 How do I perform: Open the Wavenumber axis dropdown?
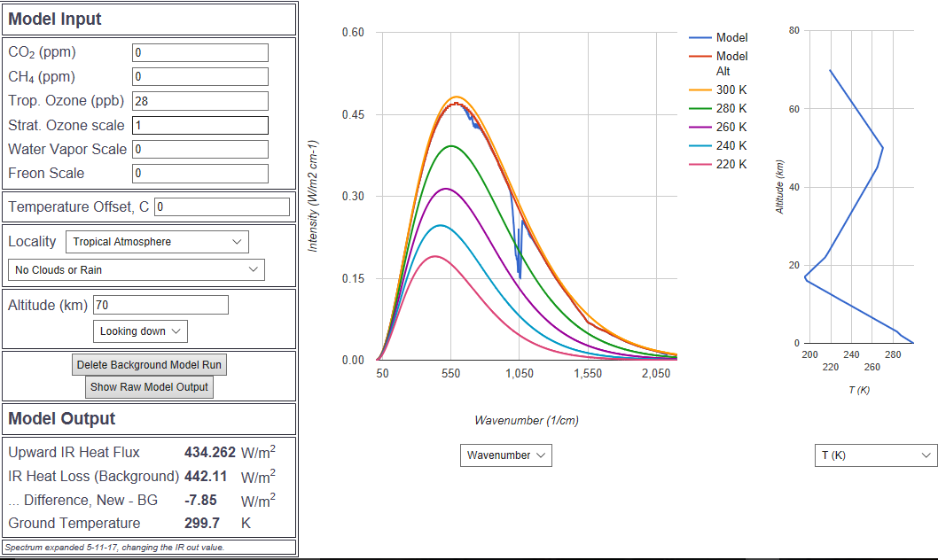coord(506,455)
